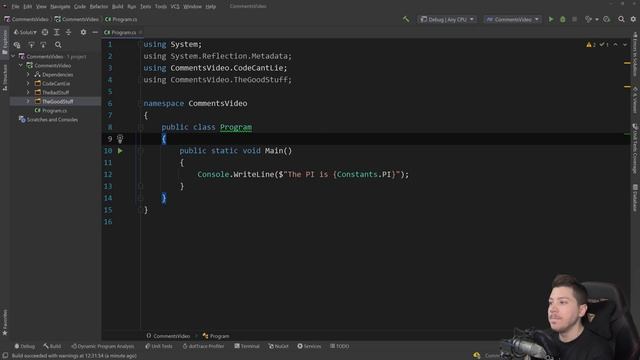This screenshot has height=360, width=640.
Task: Open the VCS menu
Action: click(175, 7)
